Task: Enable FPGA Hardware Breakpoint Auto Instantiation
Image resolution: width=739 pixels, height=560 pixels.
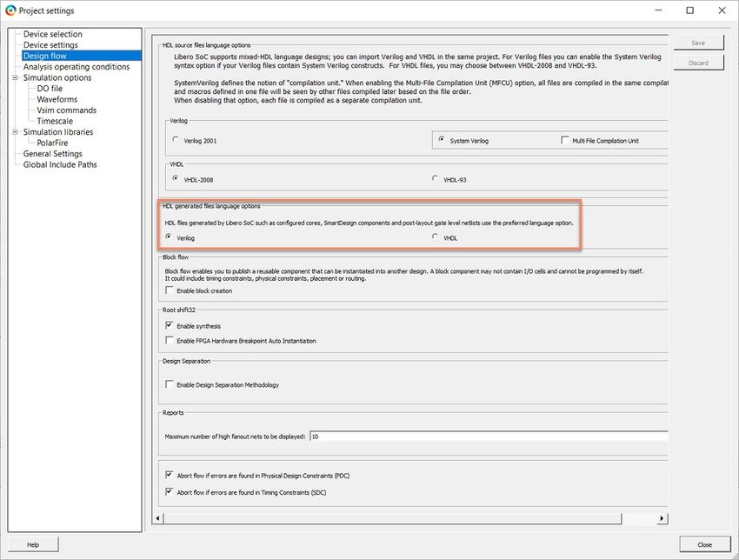Action: coord(170,340)
